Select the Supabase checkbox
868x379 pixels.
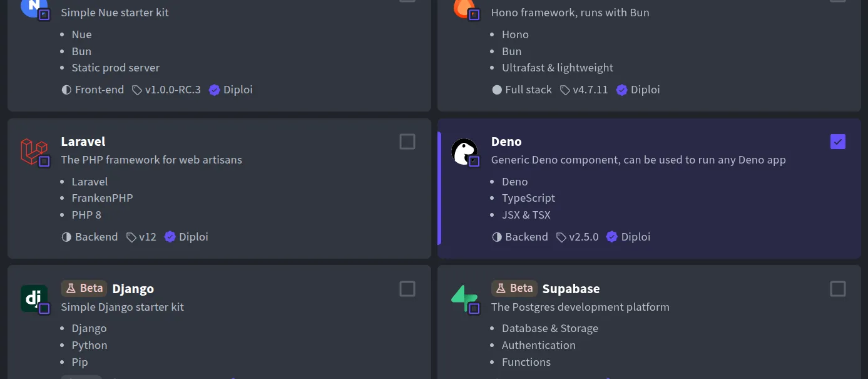click(x=837, y=289)
